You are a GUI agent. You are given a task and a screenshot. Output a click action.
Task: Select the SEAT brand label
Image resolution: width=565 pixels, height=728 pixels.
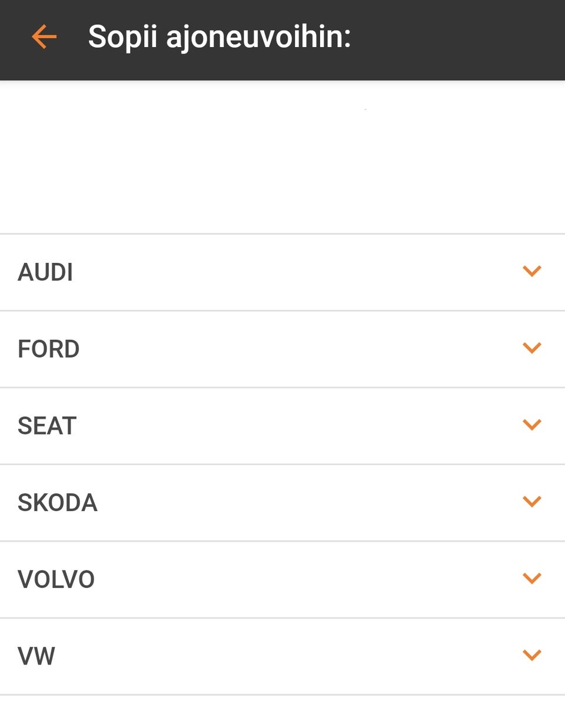[x=47, y=426]
